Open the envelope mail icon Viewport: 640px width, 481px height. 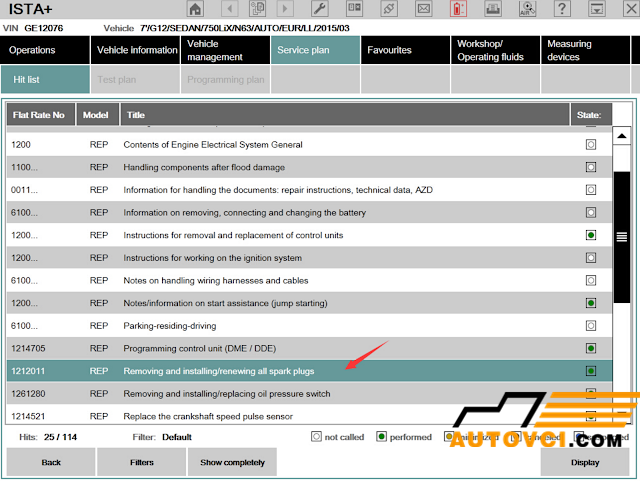point(424,9)
